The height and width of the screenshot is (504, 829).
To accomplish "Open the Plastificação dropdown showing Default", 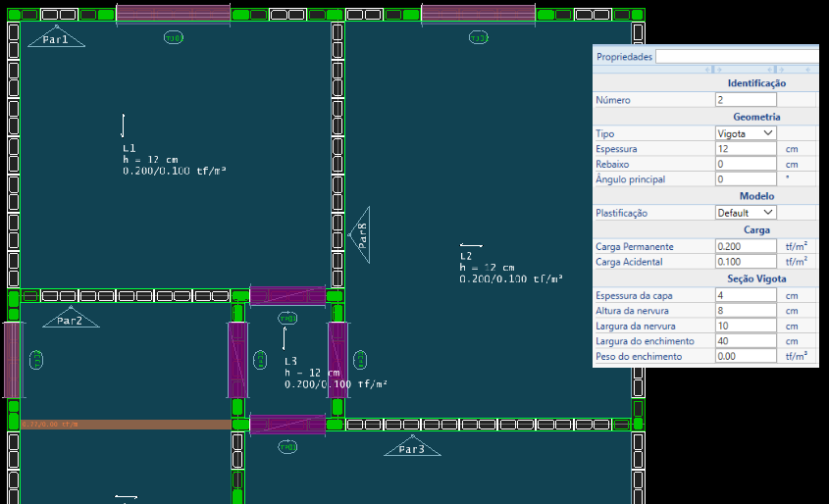I will (746, 213).
